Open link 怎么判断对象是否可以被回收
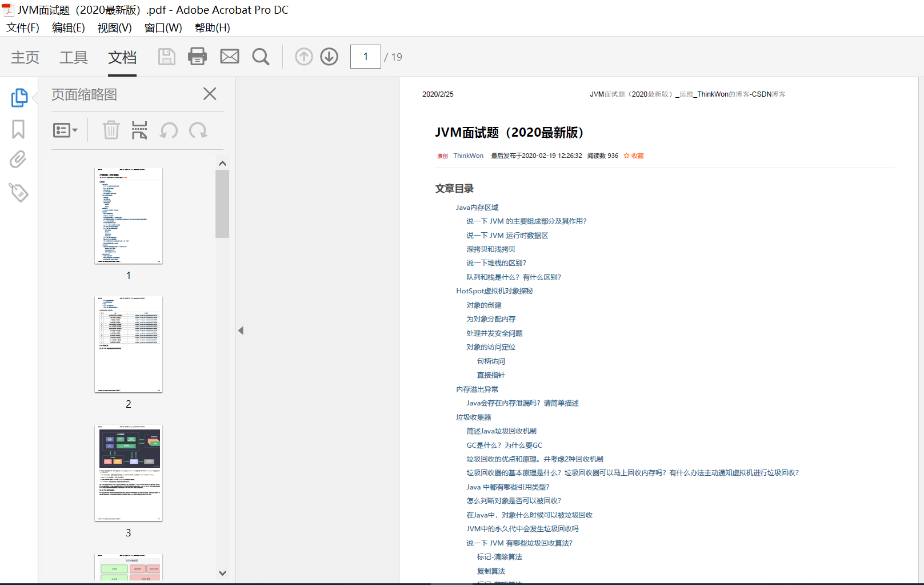The image size is (924, 585). pos(514,501)
